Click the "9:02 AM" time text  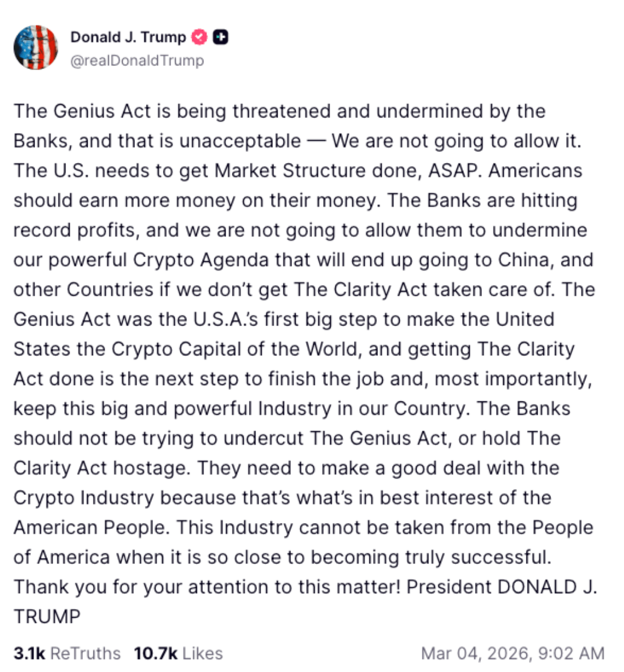pos(571,653)
